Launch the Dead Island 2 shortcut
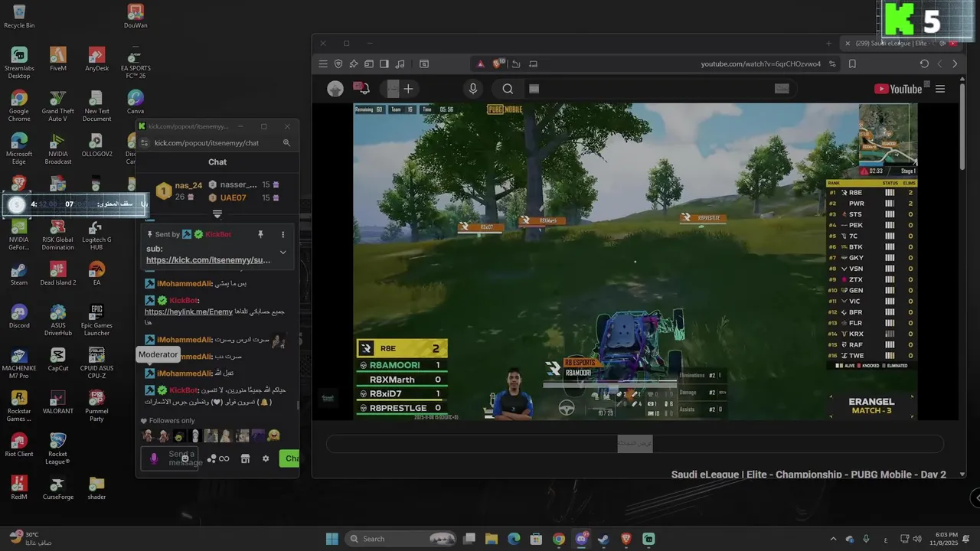 pyautogui.click(x=58, y=273)
